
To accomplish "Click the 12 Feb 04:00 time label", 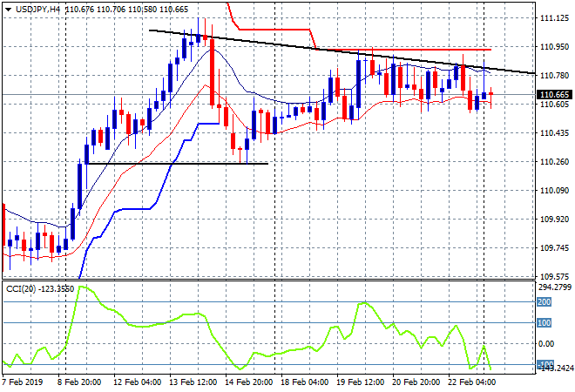I will pos(137,382).
